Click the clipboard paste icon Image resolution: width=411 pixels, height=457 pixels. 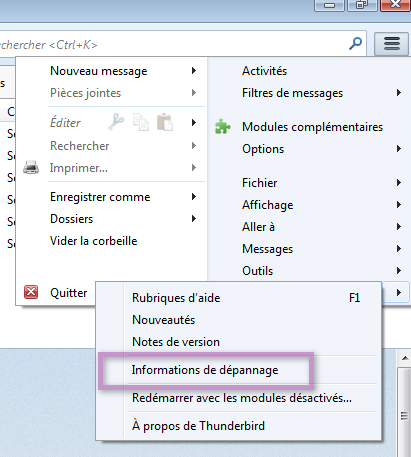coord(165,122)
